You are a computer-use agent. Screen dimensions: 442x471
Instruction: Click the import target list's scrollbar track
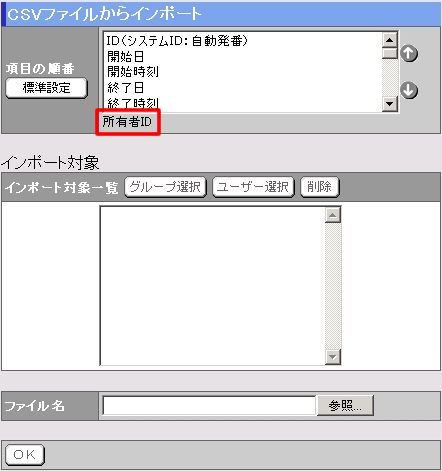click(333, 286)
